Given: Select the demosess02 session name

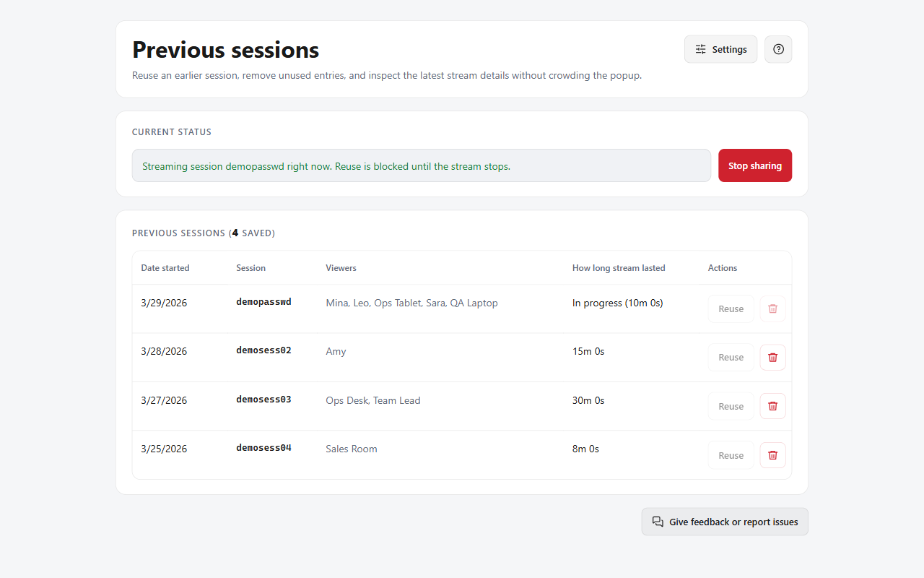Looking at the screenshot, I should tap(263, 350).
